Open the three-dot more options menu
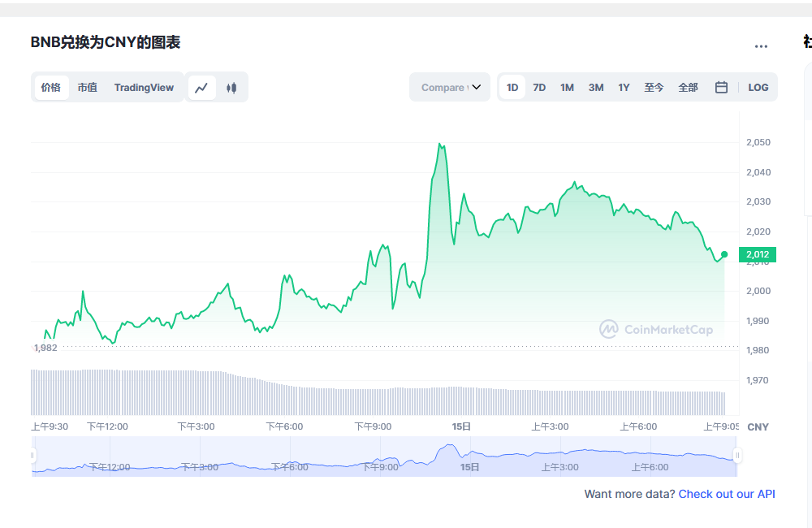This screenshot has height=528, width=812. tap(761, 46)
